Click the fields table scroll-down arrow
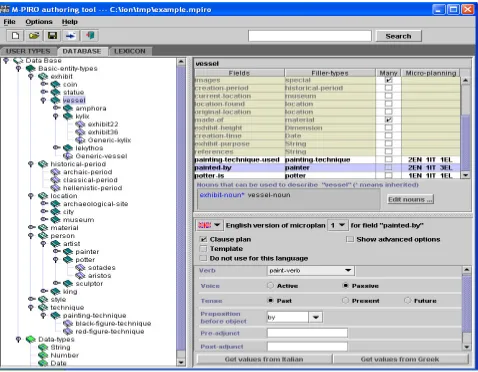Viewport: 478px width, 372px height. coord(466,175)
